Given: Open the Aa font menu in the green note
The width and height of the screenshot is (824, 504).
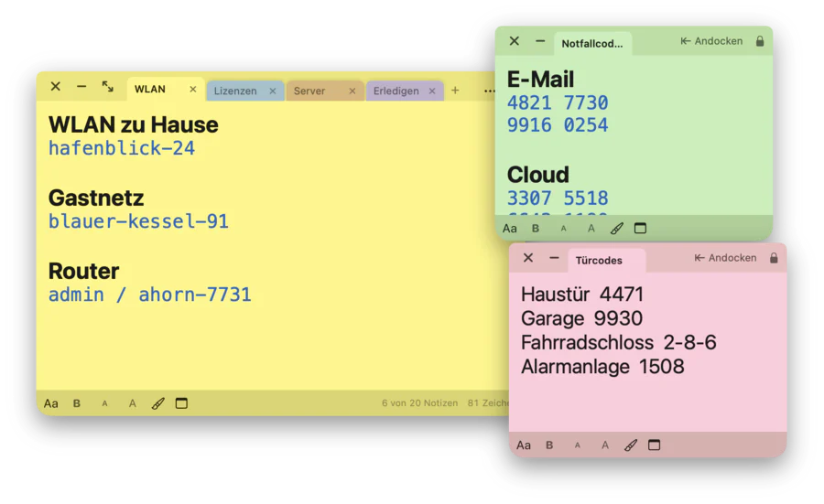Looking at the screenshot, I should pos(510,229).
